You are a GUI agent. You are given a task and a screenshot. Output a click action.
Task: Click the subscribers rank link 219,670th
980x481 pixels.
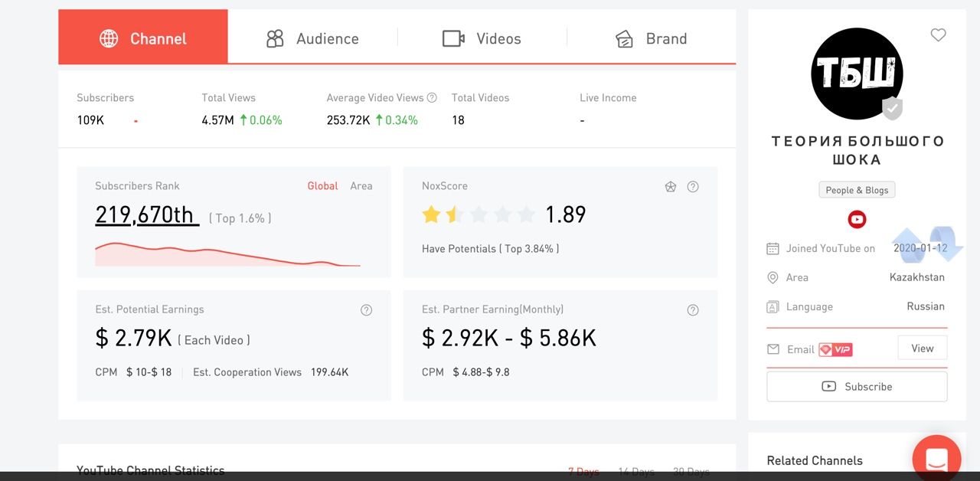tap(147, 214)
